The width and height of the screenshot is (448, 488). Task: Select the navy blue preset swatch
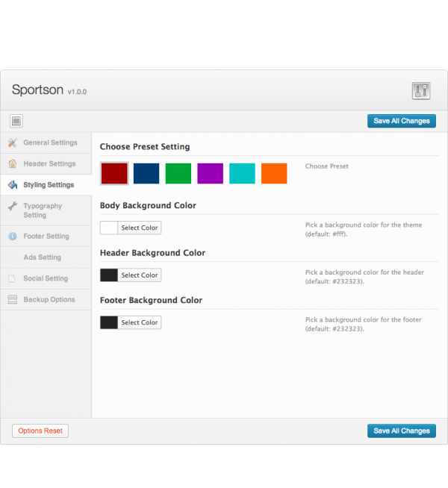pyautogui.click(x=146, y=173)
